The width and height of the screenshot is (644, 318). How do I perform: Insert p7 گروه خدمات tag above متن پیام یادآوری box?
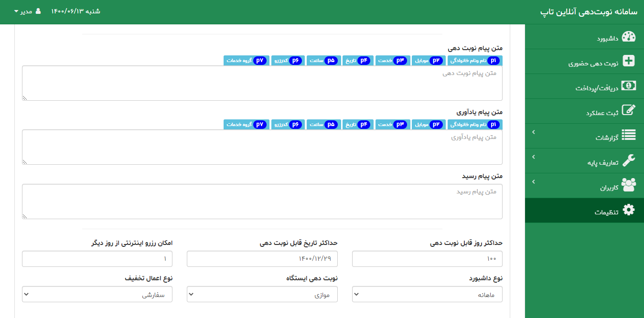(x=247, y=125)
